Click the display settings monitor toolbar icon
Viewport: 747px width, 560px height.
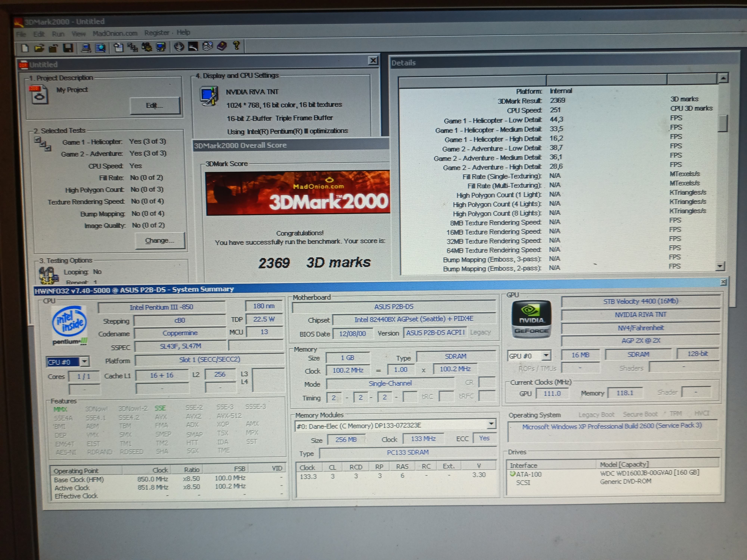point(161,47)
